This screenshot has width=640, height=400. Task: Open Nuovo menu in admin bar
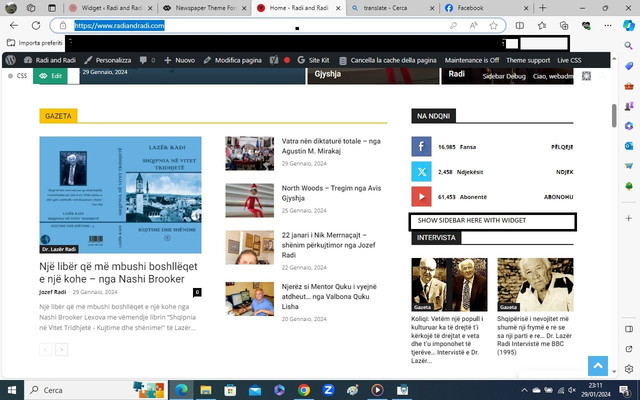pos(179,60)
